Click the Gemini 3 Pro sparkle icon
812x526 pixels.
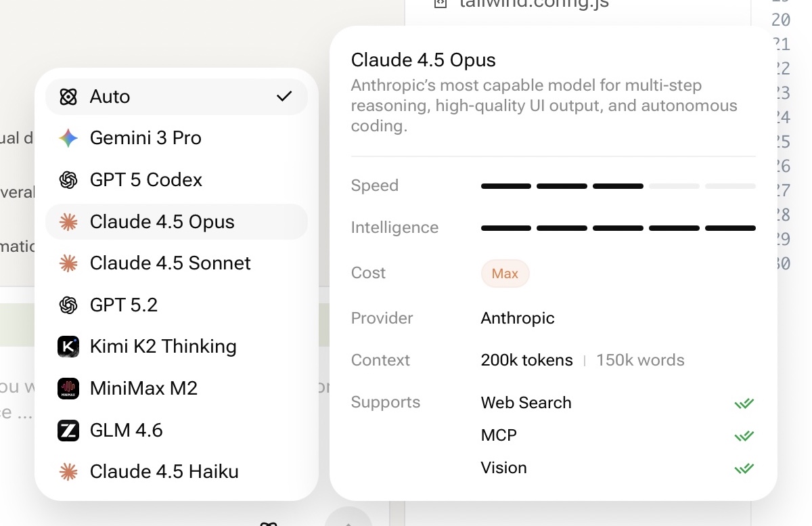point(68,138)
